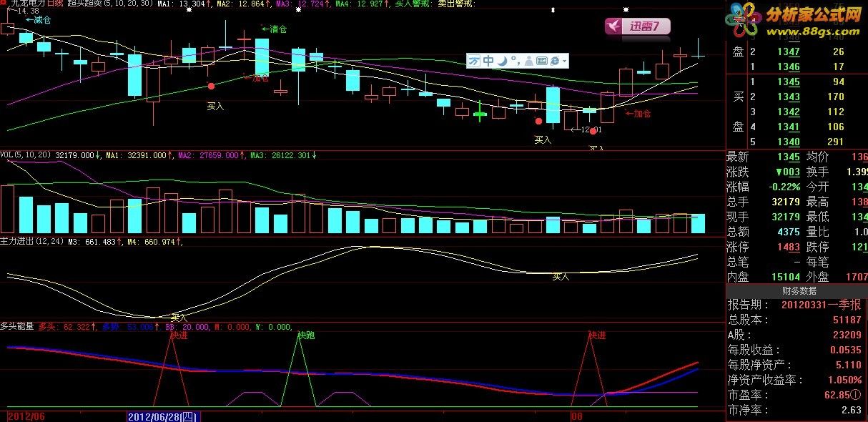Click buy level 4 price 1341
The height and width of the screenshot is (422, 868).
(x=788, y=127)
